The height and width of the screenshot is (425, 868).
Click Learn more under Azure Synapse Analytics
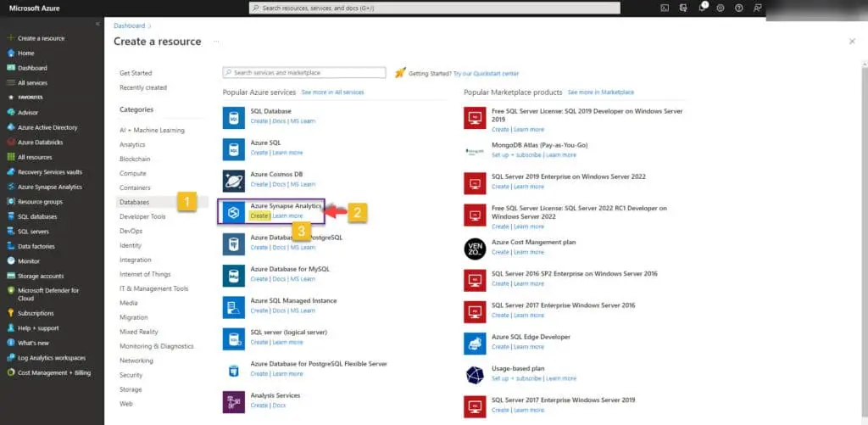[x=288, y=215]
